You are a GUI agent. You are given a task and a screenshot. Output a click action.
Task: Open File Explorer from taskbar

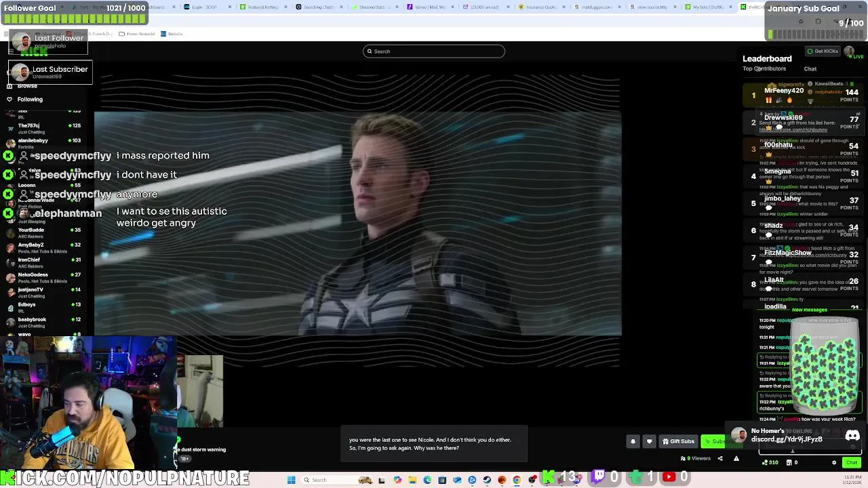(412, 480)
